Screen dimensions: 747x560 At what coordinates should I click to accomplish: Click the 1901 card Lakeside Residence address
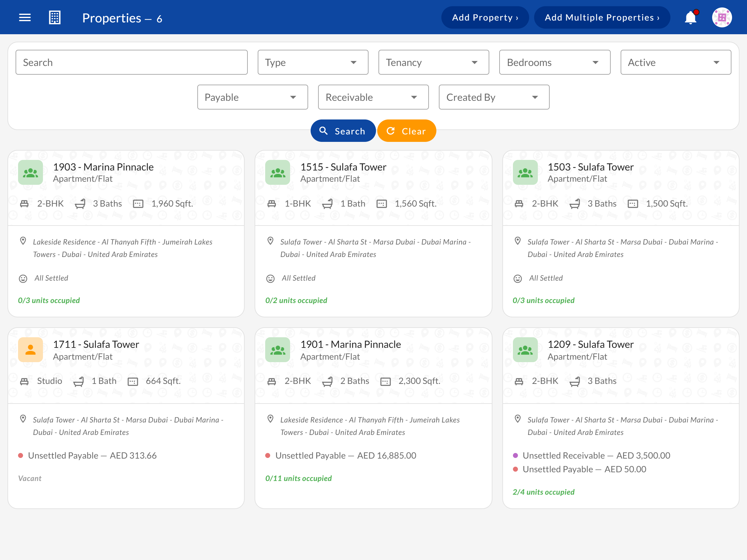[x=370, y=426]
